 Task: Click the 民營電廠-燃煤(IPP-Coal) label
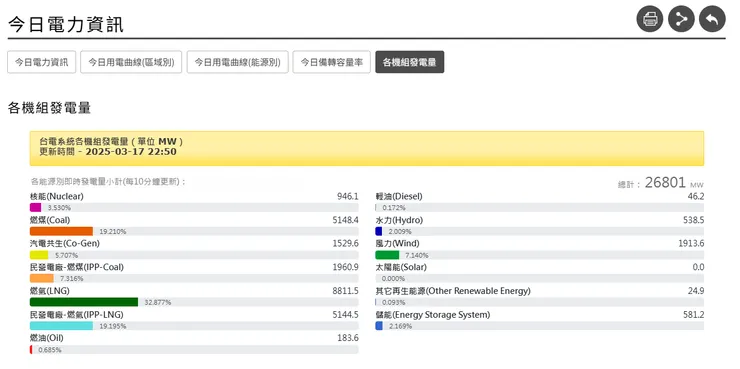[76, 267]
